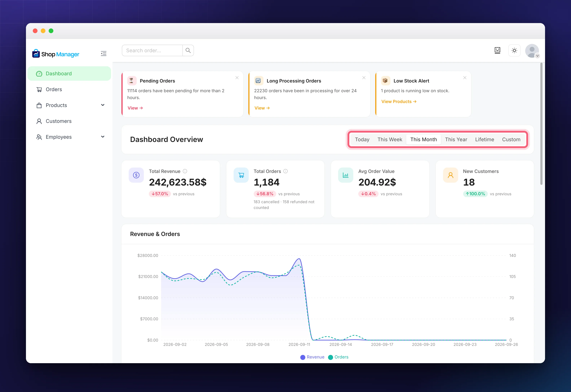The image size is (571, 392).
Task: Toggle Orders series in chart legend
Action: 338,357
